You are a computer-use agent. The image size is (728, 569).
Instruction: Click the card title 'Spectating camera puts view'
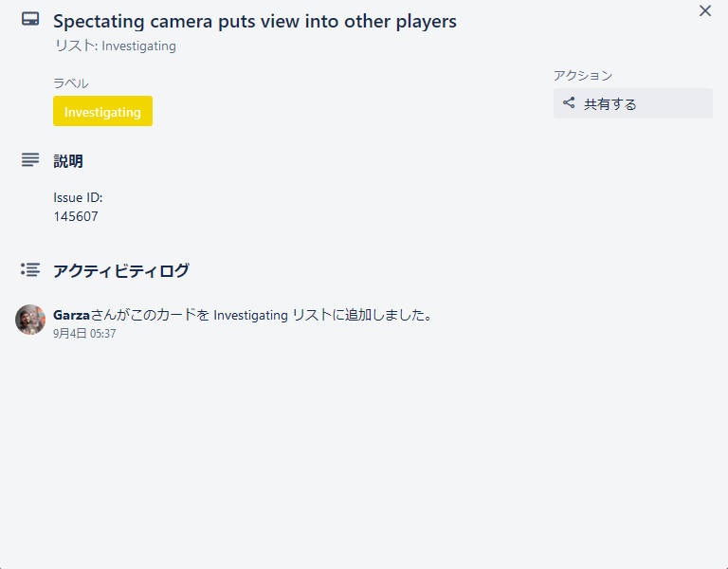coord(254,21)
